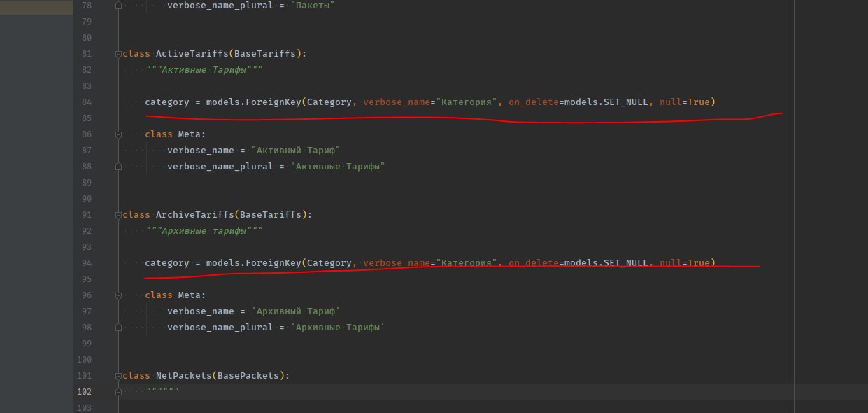Click 'Архивный Тариф' string
Image resolution: width=868 pixels, height=413 pixels.
click(296, 311)
